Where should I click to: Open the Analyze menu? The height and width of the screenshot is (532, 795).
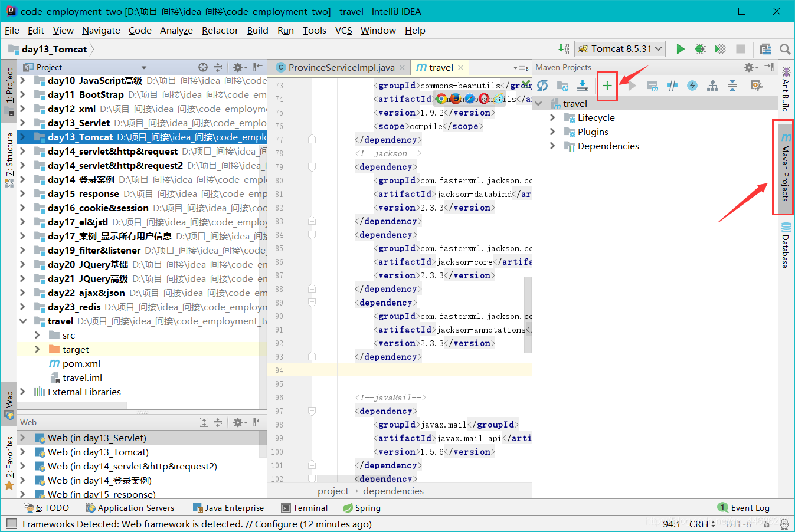click(176, 30)
